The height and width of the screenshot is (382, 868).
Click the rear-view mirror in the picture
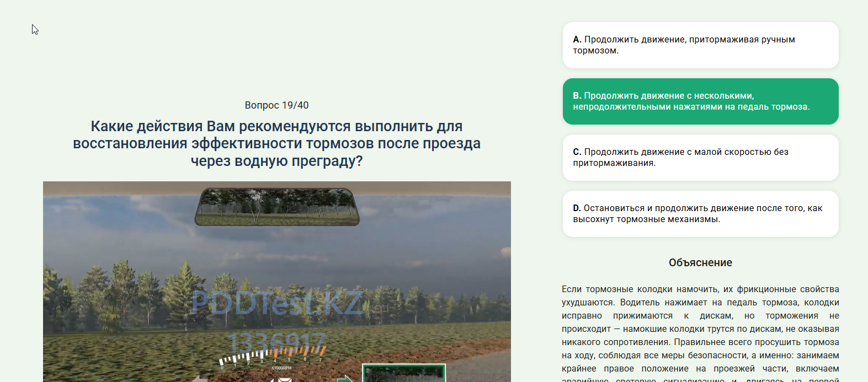pyautogui.click(x=277, y=207)
